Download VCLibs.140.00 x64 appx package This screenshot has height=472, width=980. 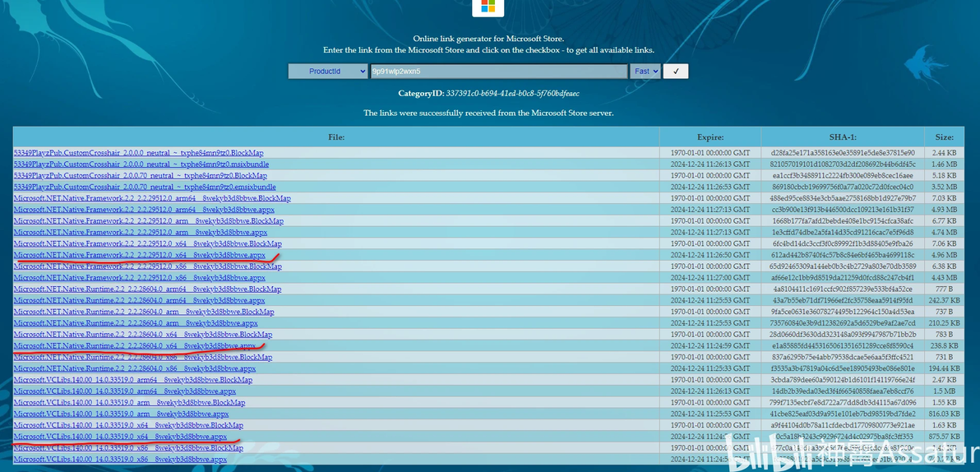(120, 437)
